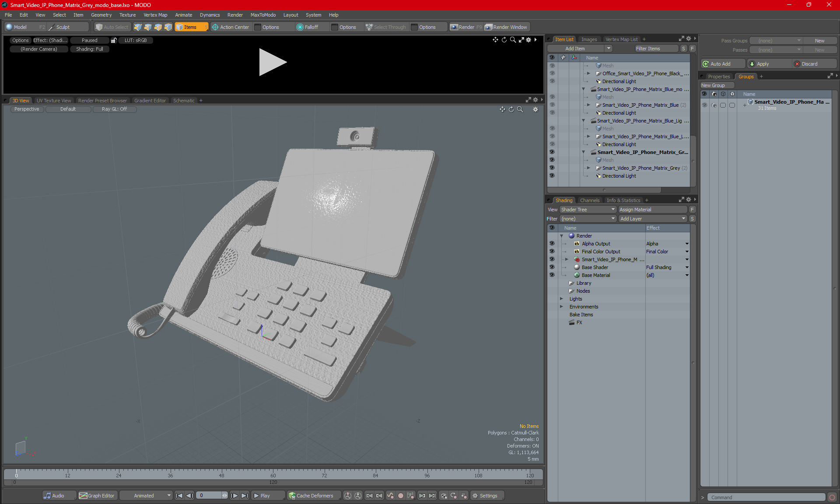Open the Shader Tree view dropdown

[x=588, y=210]
